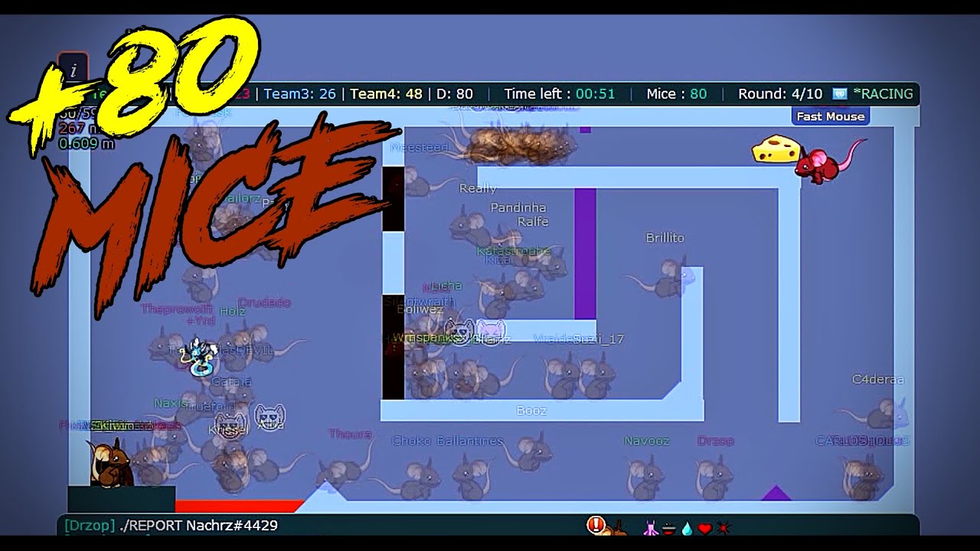Click the pink cat-face emote near Suzi_17
Screen dimensions: 980x551
491,331
